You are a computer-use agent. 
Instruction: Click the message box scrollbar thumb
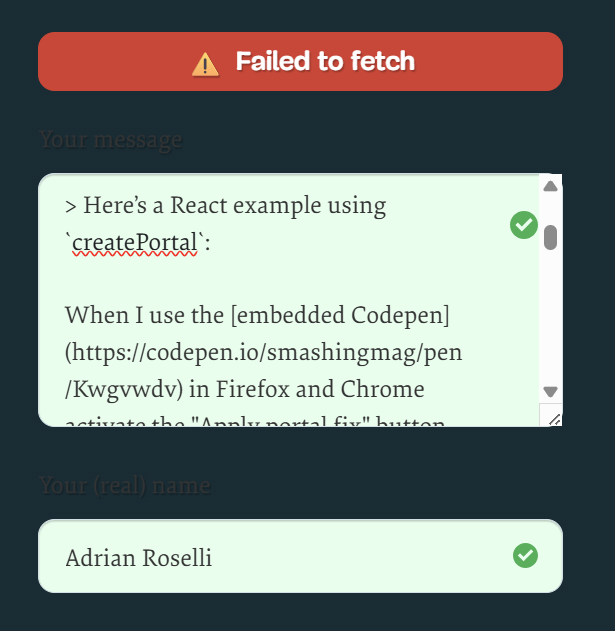[x=550, y=237]
